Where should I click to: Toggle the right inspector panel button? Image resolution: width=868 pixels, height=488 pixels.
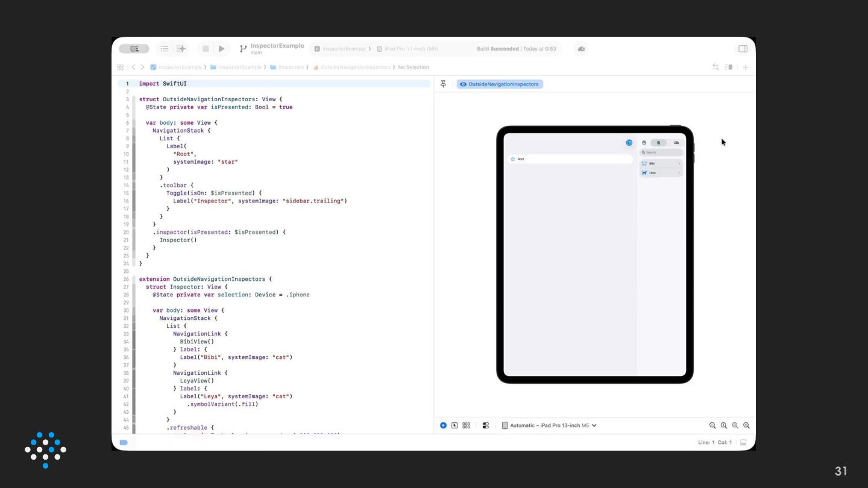(x=743, y=49)
